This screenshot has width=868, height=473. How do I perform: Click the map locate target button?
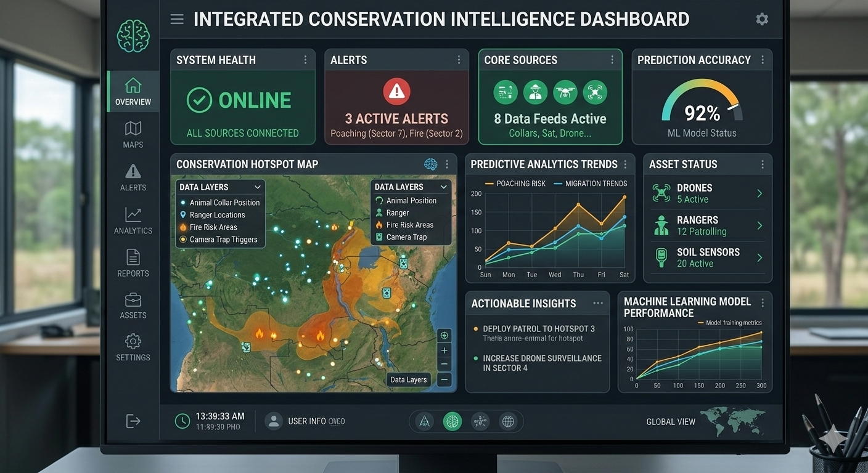(x=444, y=336)
